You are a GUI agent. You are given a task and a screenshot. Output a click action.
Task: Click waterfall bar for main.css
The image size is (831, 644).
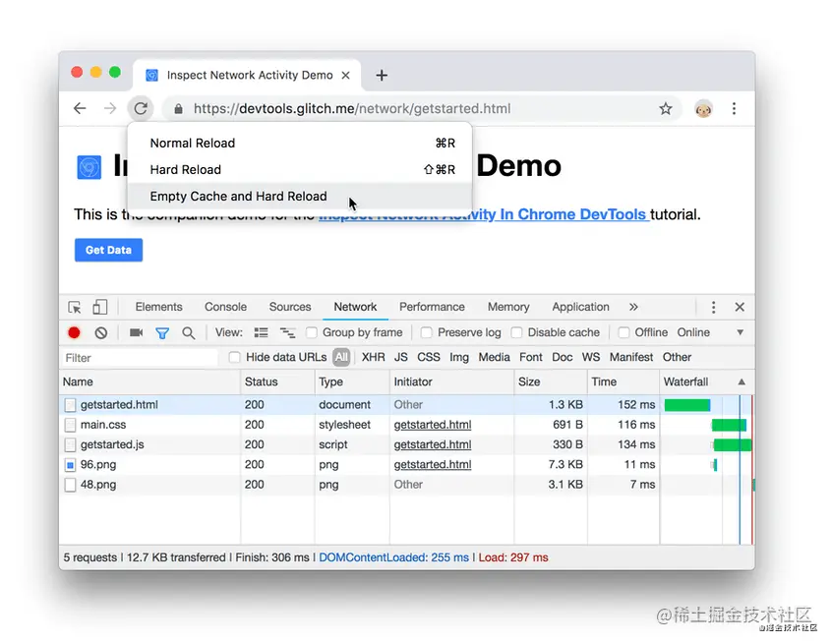729,425
